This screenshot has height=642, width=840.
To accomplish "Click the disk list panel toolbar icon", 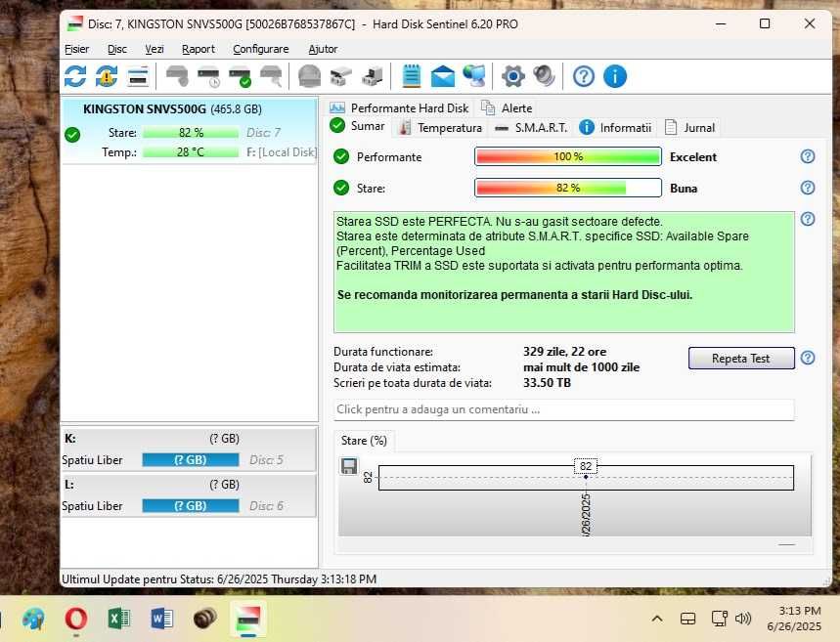I will point(138,76).
